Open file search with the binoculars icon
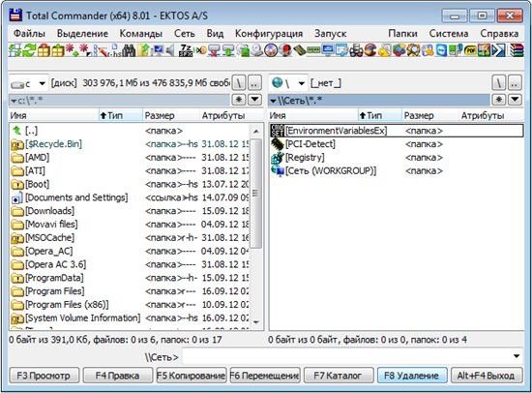The image size is (532, 393). (x=129, y=50)
